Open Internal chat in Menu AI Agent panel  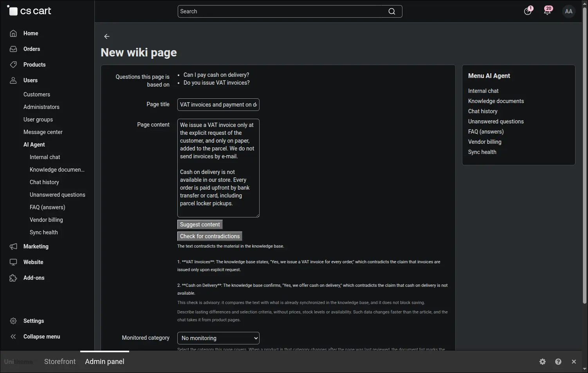[483, 91]
